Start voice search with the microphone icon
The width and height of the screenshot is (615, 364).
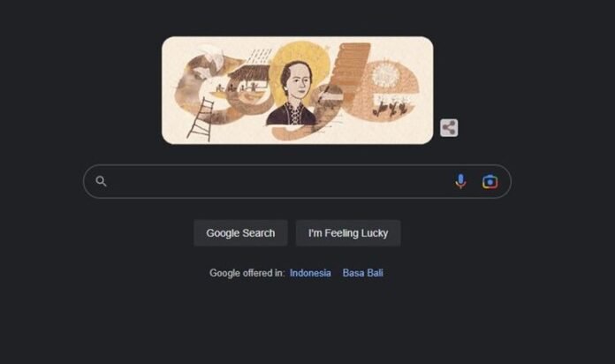(460, 181)
